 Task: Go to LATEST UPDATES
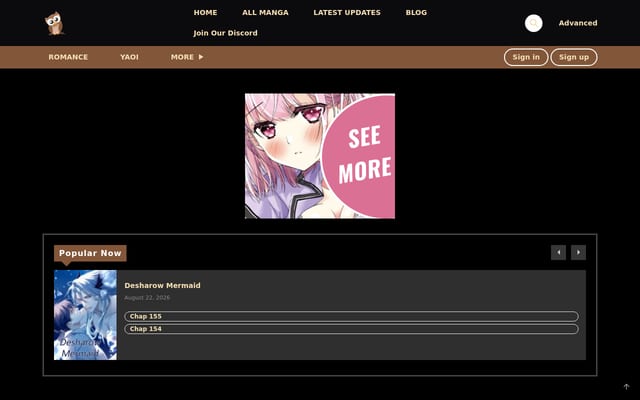(x=347, y=13)
